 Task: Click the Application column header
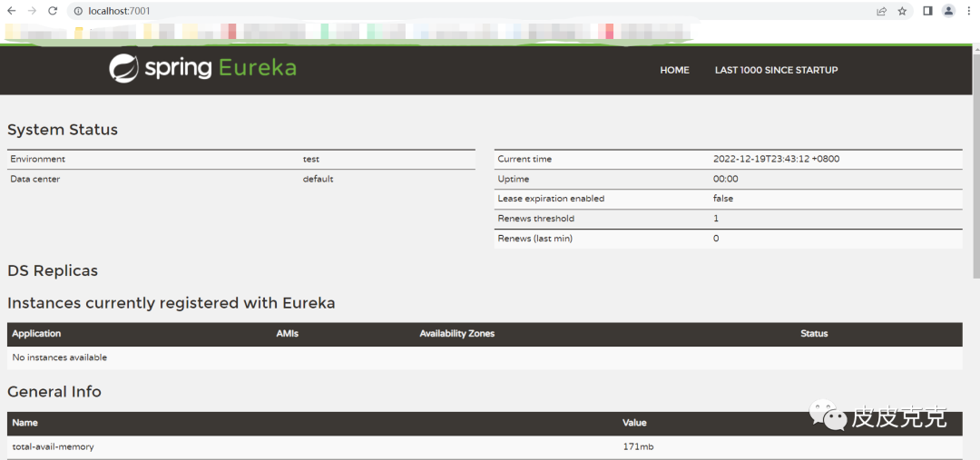(x=36, y=334)
